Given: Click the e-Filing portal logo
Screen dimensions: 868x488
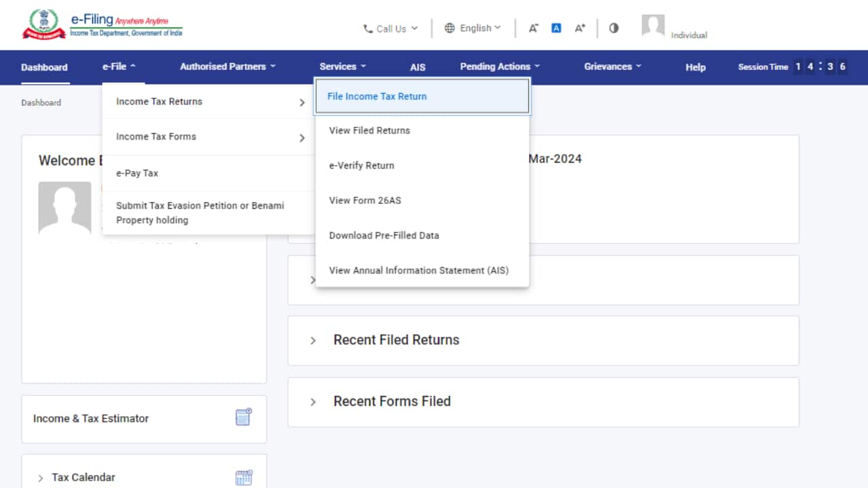Looking at the screenshot, I should (x=102, y=24).
